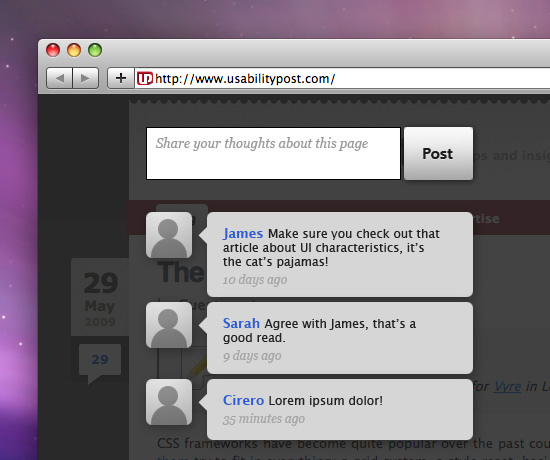Open the profile link for Sarah
The height and width of the screenshot is (460, 550).
pos(241,323)
